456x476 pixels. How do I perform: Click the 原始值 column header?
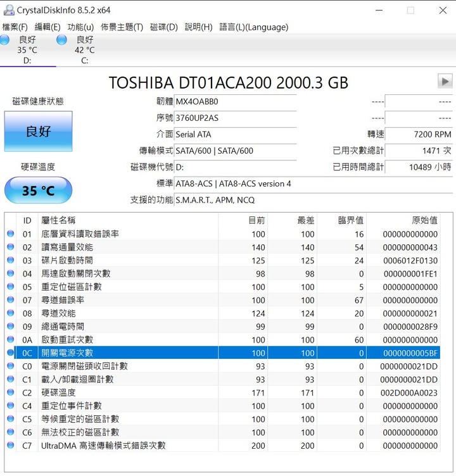click(x=403, y=220)
